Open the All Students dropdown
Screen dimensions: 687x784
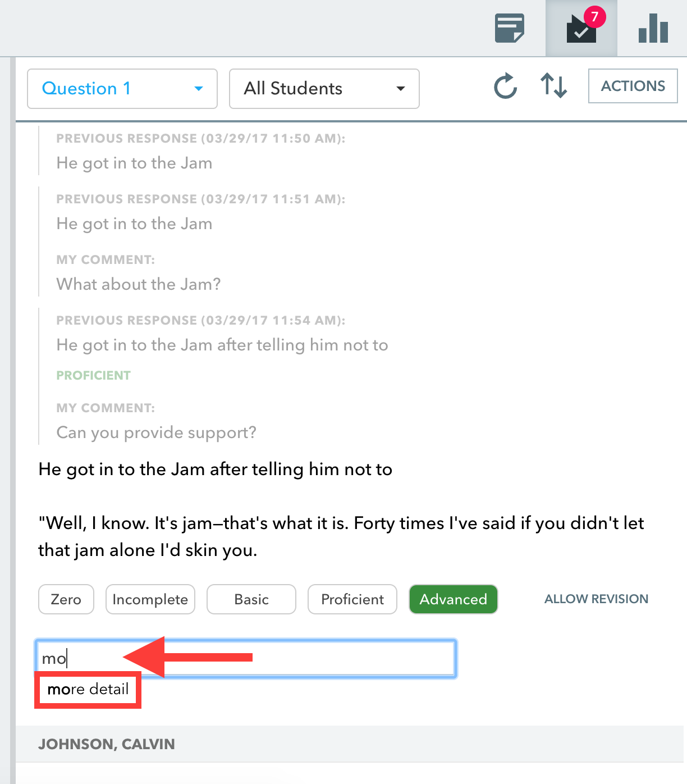[324, 89]
